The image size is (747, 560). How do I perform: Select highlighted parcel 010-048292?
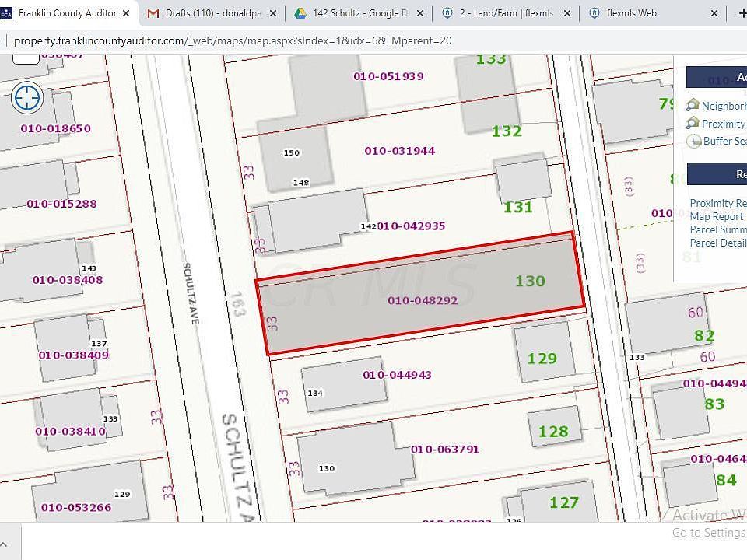pos(423,300)
